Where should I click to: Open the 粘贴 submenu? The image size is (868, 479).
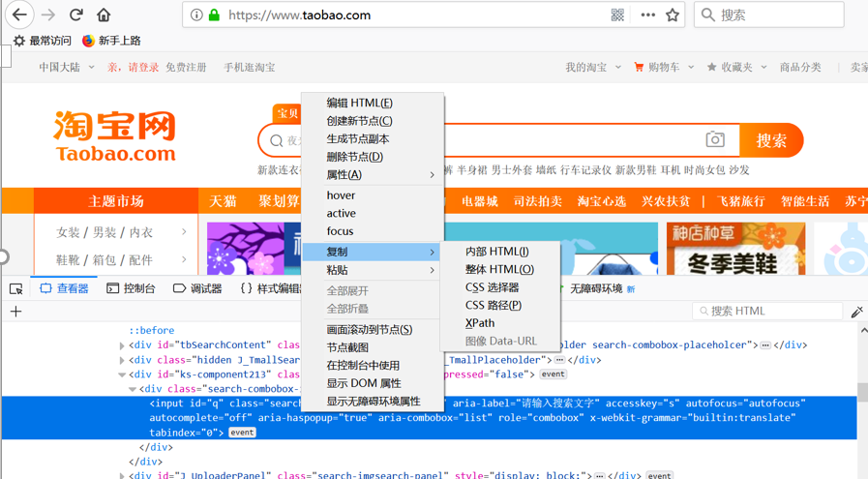click(374, 270)
